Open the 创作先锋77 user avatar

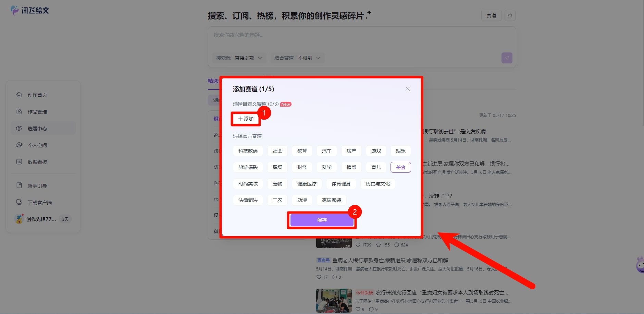point(19,219)
